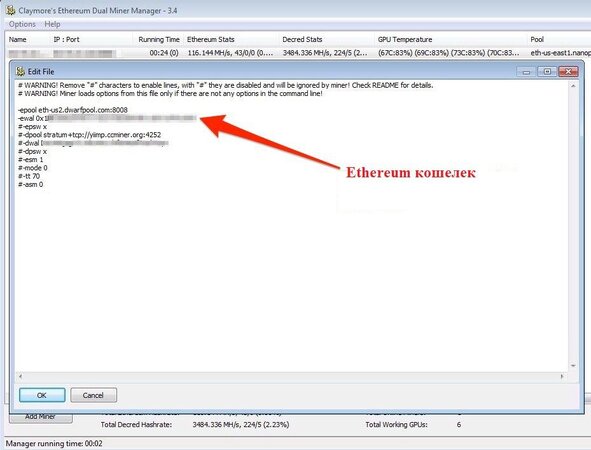Confirm changes with the OK button
Viewport: 591px width, 450px height.
coord(42,395)
